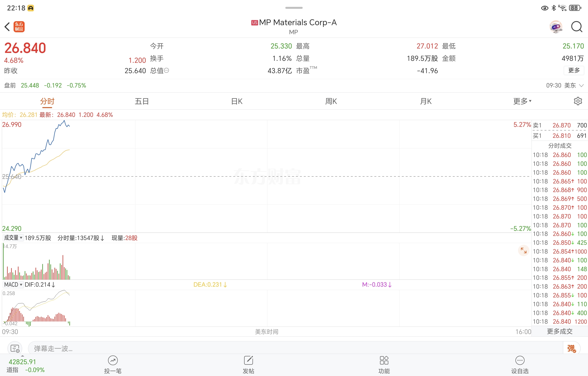Image resolution: width=588 pixels, height=376 pixels.
Task: Click the 更多 quote details button
Action: click(x=574, y=70)
